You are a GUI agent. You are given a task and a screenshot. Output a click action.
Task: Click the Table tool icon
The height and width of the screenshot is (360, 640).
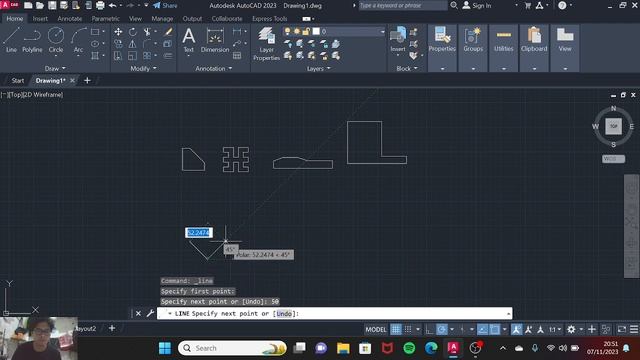(237, 56)
